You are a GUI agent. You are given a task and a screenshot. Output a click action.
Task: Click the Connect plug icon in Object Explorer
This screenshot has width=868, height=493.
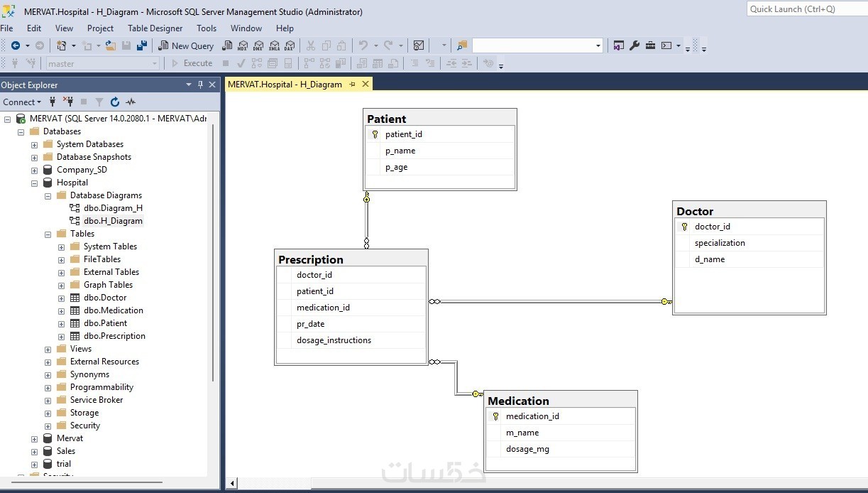pyautogui.click(x=53, y=102)
